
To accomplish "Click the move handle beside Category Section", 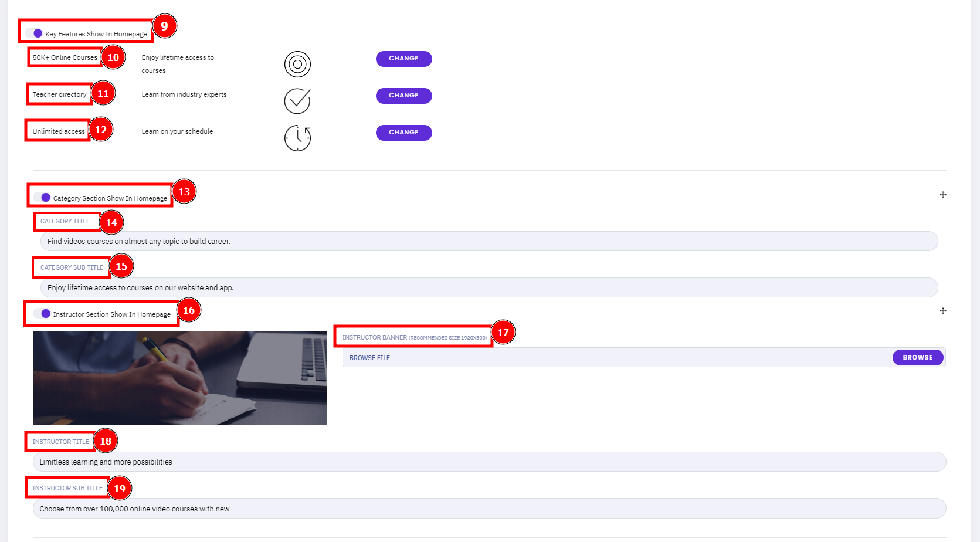I will tap(943, 195).
